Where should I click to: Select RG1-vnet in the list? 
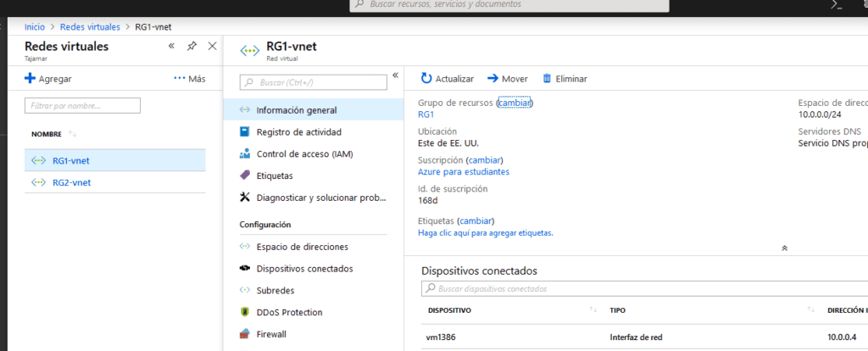pyautogui.click(x=115, y=161)
